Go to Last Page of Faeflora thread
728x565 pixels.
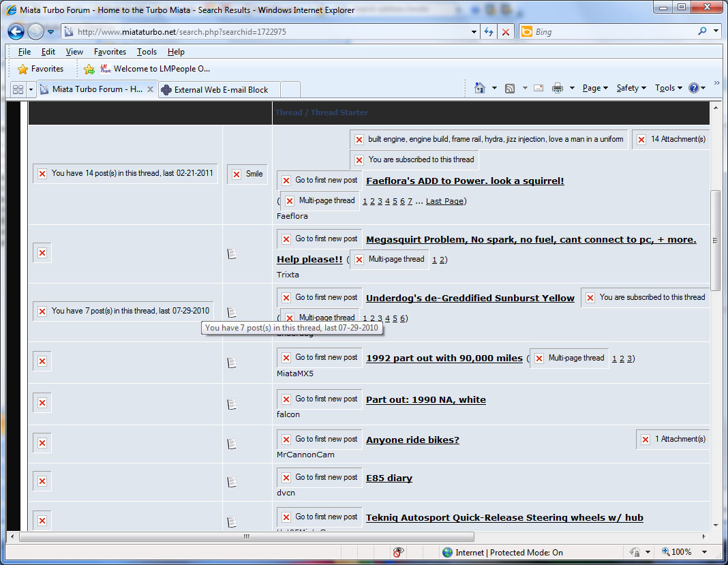(444, 201)
